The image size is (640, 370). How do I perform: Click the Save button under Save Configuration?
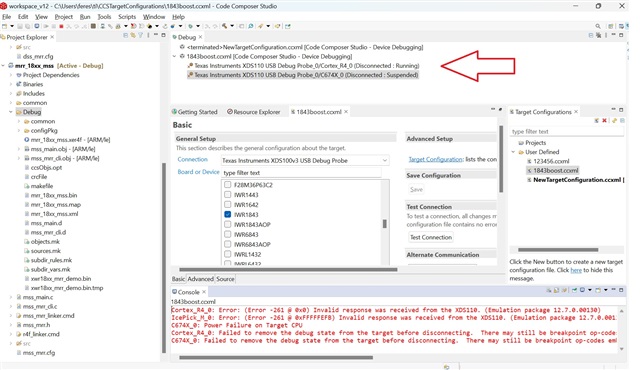click(x=416, y=189)
